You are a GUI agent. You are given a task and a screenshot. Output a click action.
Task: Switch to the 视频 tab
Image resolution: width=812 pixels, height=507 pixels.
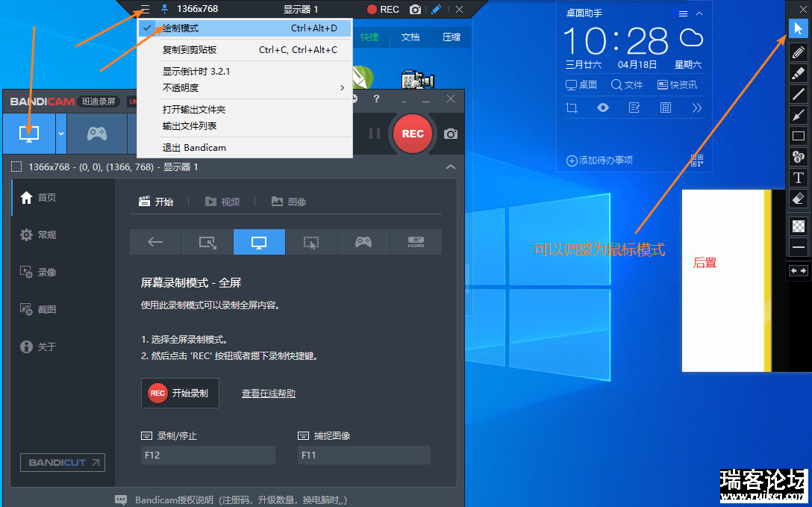222,202
